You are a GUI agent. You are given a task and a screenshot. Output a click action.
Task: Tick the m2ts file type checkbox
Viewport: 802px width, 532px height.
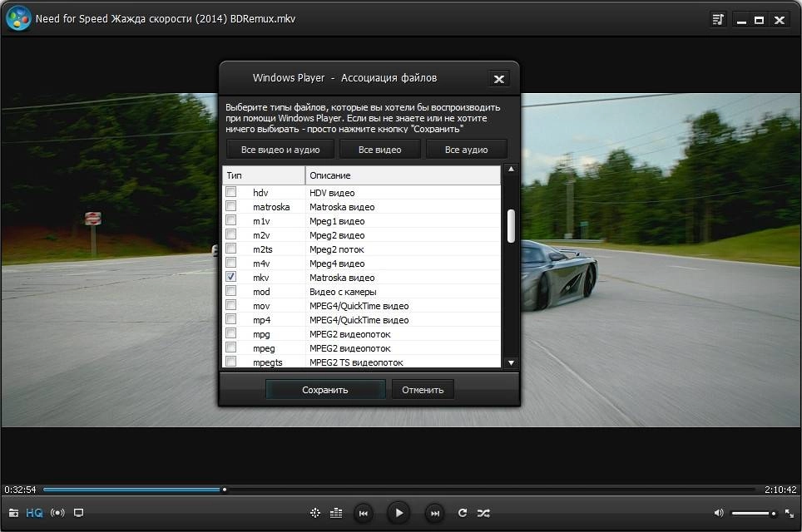231,249
